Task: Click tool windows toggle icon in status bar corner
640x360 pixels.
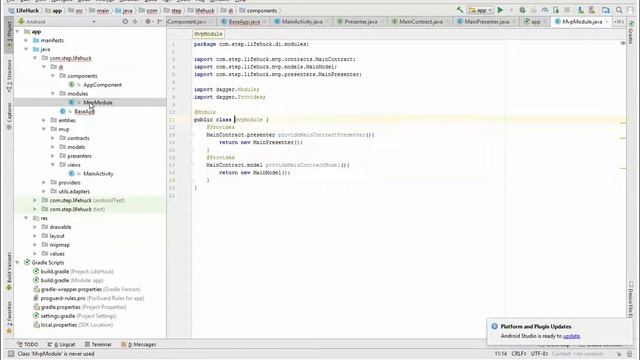Action: pos(11,354)
